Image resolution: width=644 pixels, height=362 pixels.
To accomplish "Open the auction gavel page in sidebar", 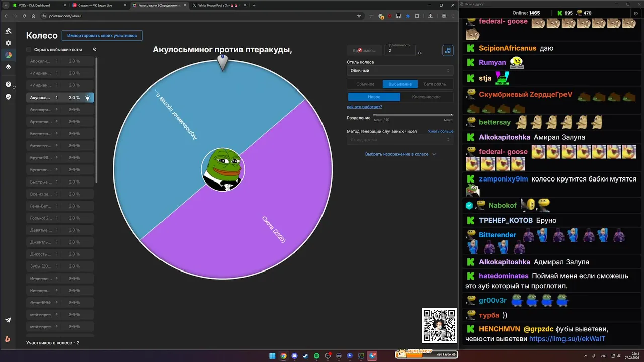I will click(x=8, y=31).
